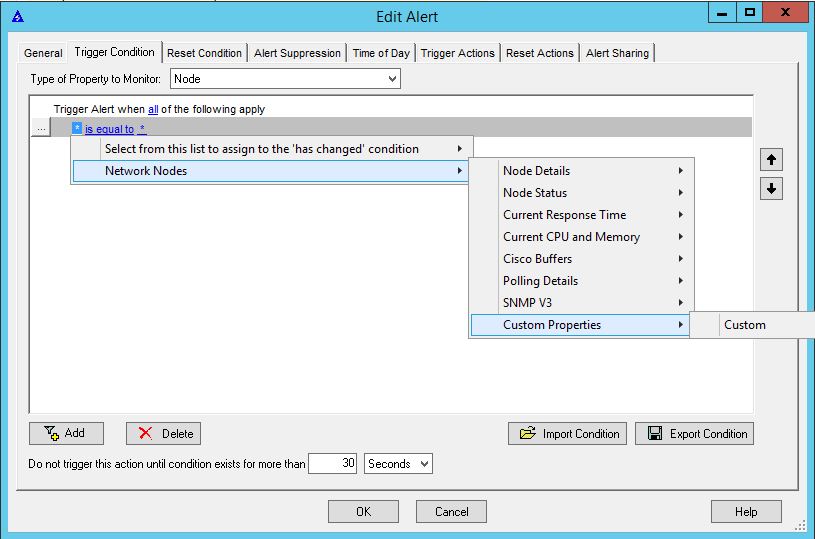Switch to the Trigger Actions tab

pos(457,53)
